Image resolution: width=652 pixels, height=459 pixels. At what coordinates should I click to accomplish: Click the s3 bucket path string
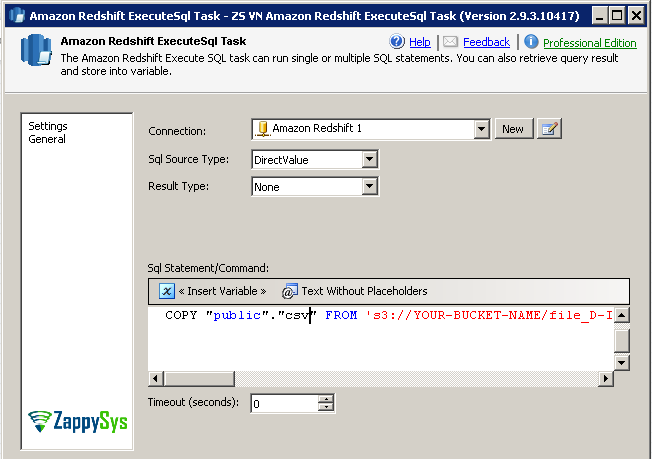tap(489, 315)
